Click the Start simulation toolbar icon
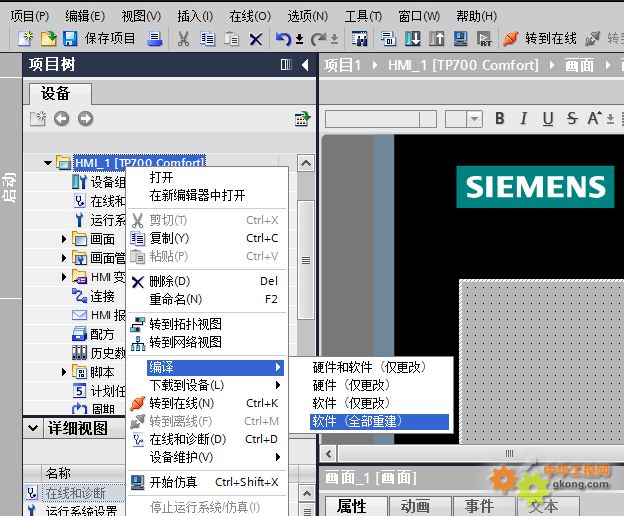This screenshot has width=624, height=516. (460, 39)
